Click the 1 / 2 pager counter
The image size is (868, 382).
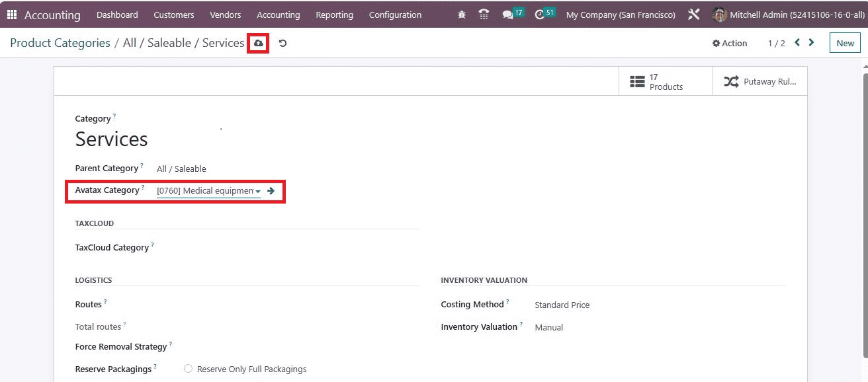coord(776,44)
